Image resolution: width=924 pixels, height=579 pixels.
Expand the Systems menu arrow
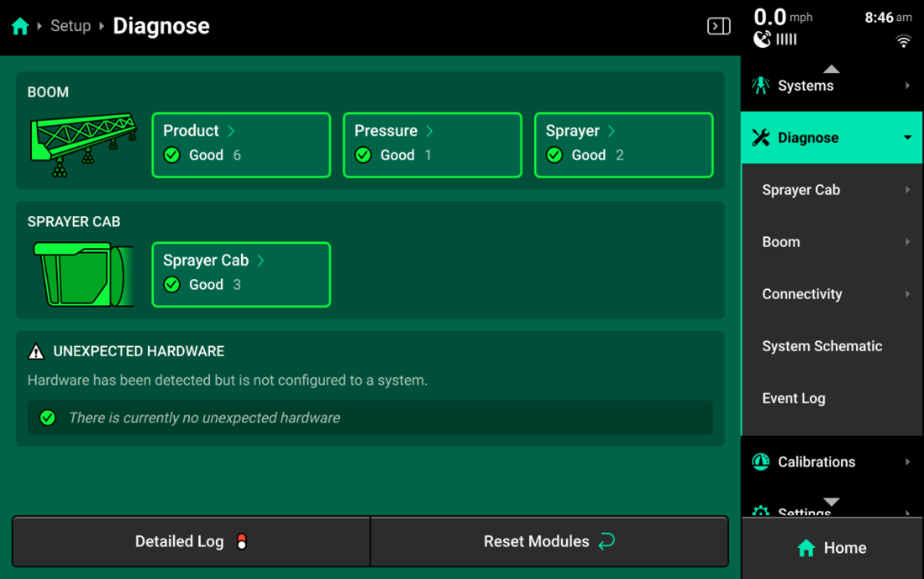[907, 86]
